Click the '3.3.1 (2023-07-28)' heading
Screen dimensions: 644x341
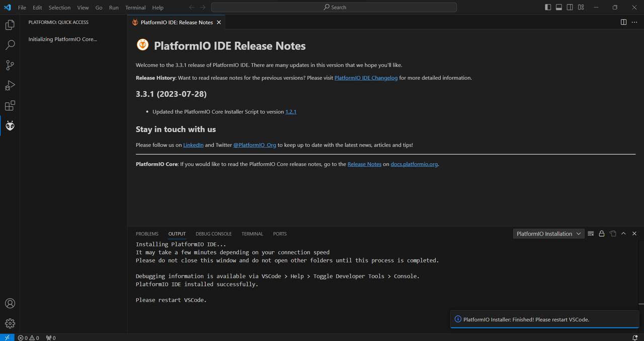click(x=171, y=94)
